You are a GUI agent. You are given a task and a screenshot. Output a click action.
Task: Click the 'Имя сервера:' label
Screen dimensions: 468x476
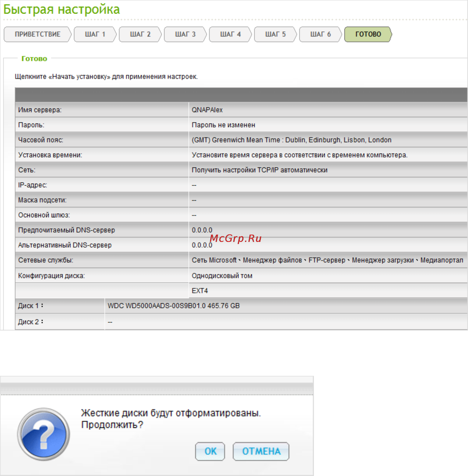(x=40, y=110)
